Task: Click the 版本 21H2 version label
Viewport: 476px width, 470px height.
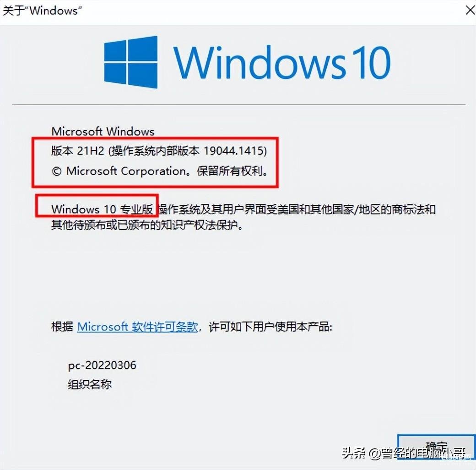Action: tap(78, 151)
